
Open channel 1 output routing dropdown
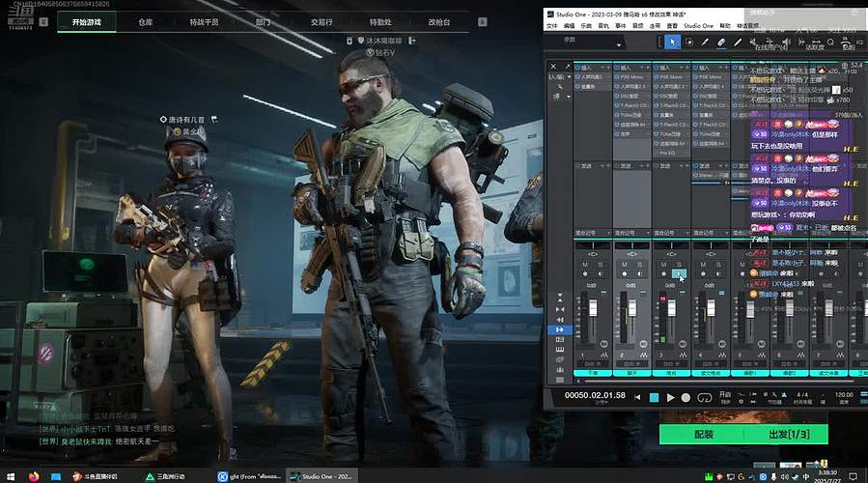tap(592, 233)
